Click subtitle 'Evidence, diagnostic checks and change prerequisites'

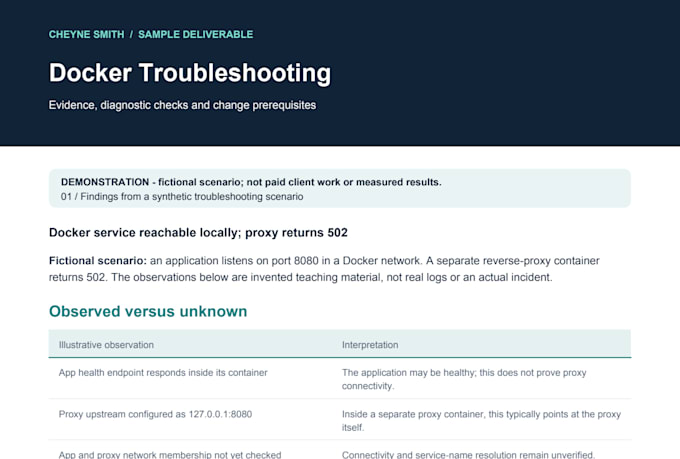182,105
